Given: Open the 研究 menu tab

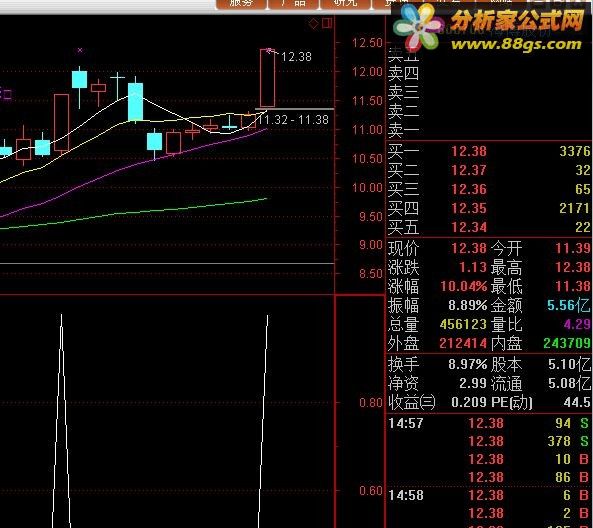Looking at the screenshot, I should [x=346, y=4].
